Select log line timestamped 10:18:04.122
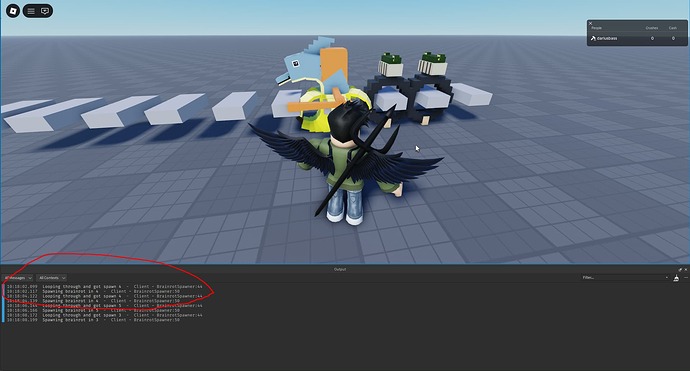Viewport: 690px width, 371px height. [104, 296]
